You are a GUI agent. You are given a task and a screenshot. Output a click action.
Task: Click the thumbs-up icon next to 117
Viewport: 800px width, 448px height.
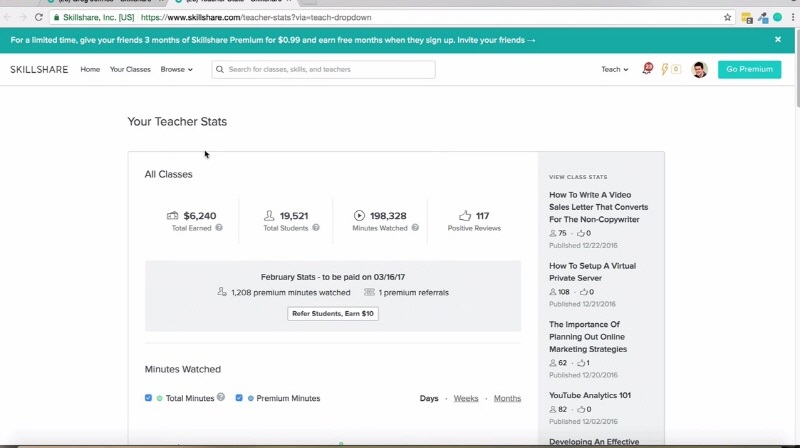coord(465,215)
